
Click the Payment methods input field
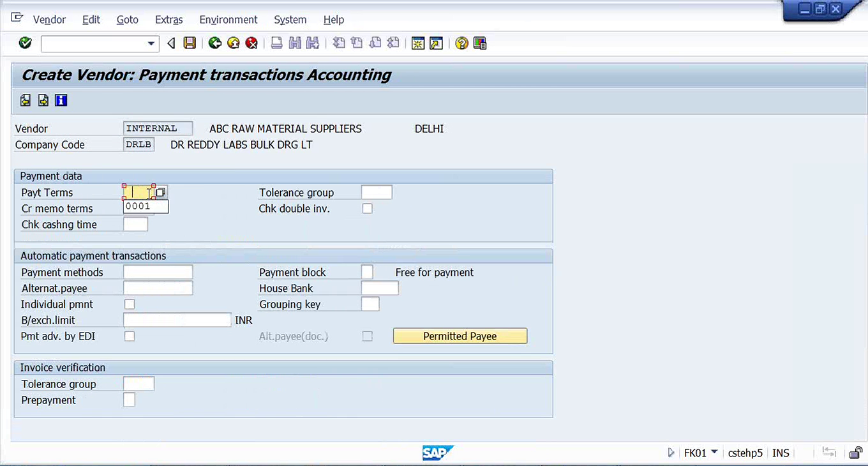(158, 273)
